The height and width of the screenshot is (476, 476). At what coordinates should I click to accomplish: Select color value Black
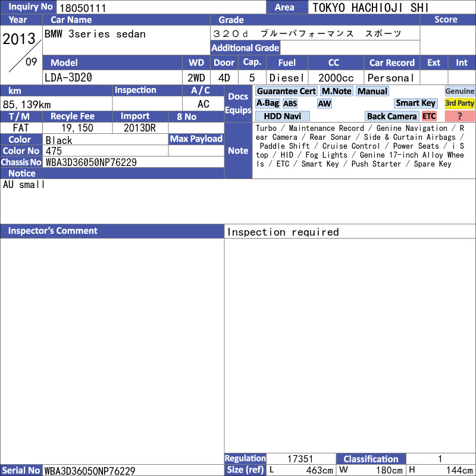[x=59, y=140]
